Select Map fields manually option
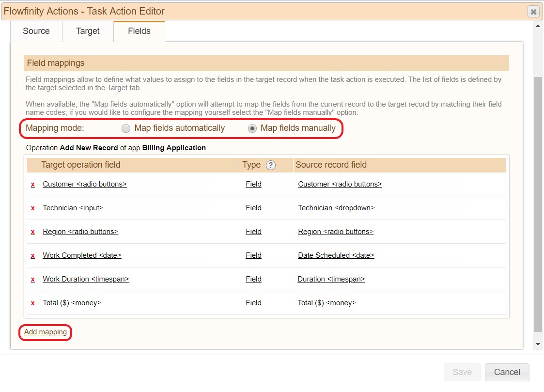544x392 pixels. point(252,128)
